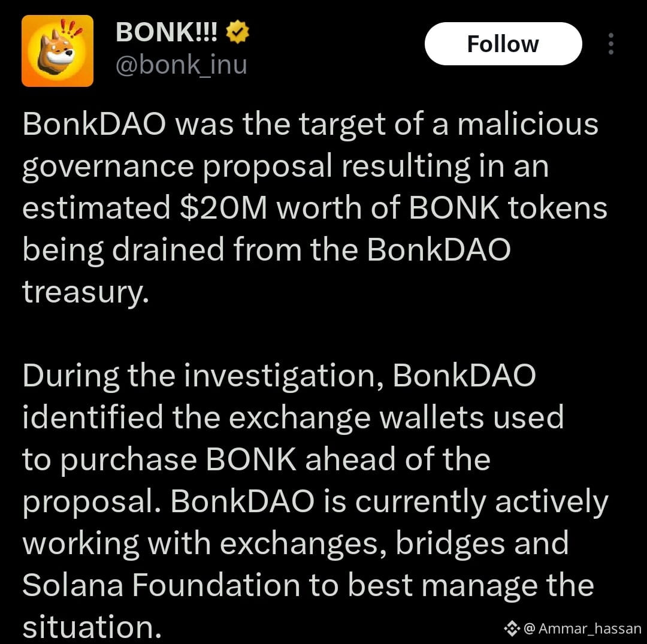Click the word "bridges" in the tweet
The height and width of the screenshot is (644, 647).
tap(450, 544)
